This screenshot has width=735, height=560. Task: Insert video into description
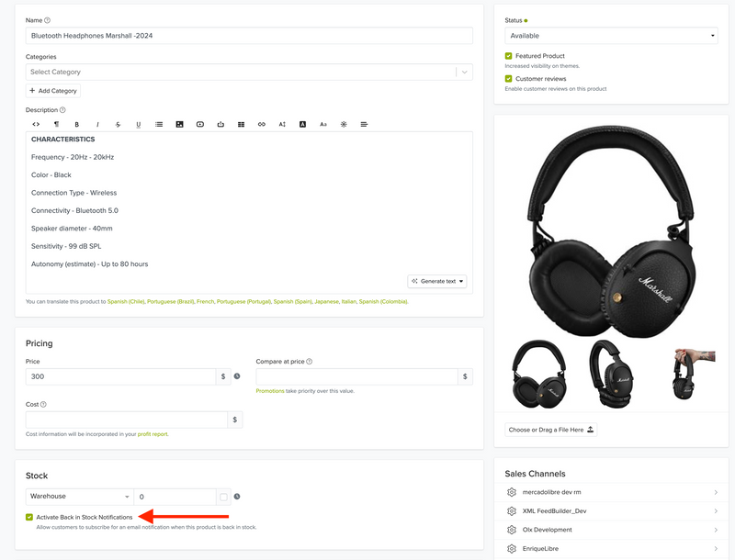[x=200, y=124]
